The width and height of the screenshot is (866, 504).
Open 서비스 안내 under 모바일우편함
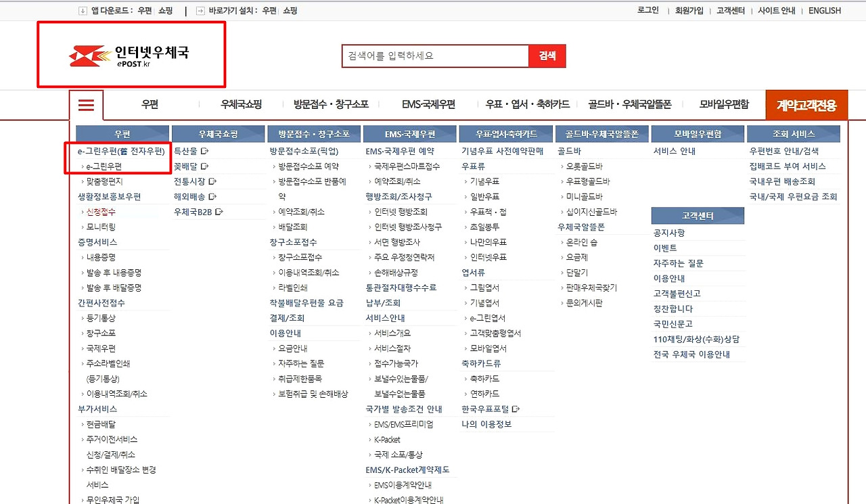674,151
